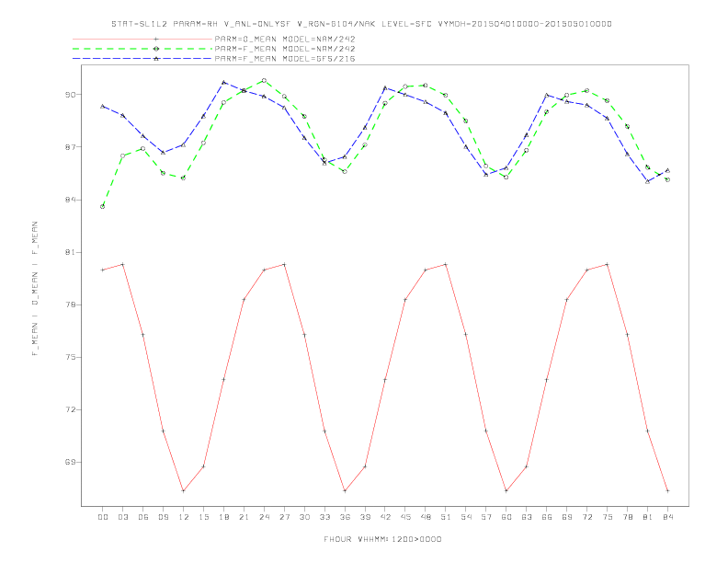The width and height of the screenshot is (728, 563).
Task: Click green NAM circle marker at hour 24
Action: (264, 80)
